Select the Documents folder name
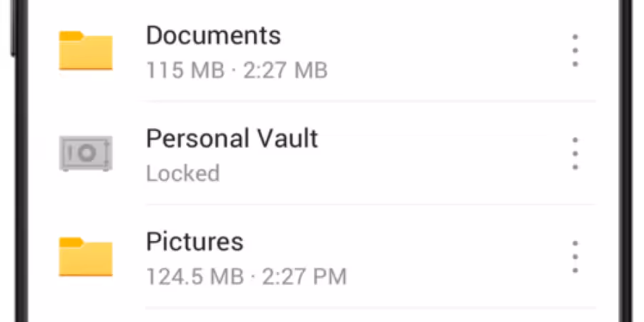The image size is (644, 322). click(x=213, y=35)
